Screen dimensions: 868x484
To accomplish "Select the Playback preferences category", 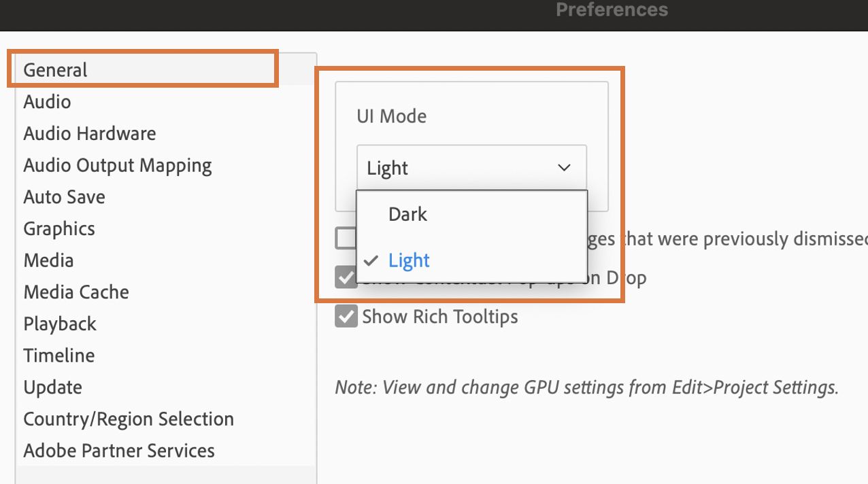I will click(x=60, y=324).
